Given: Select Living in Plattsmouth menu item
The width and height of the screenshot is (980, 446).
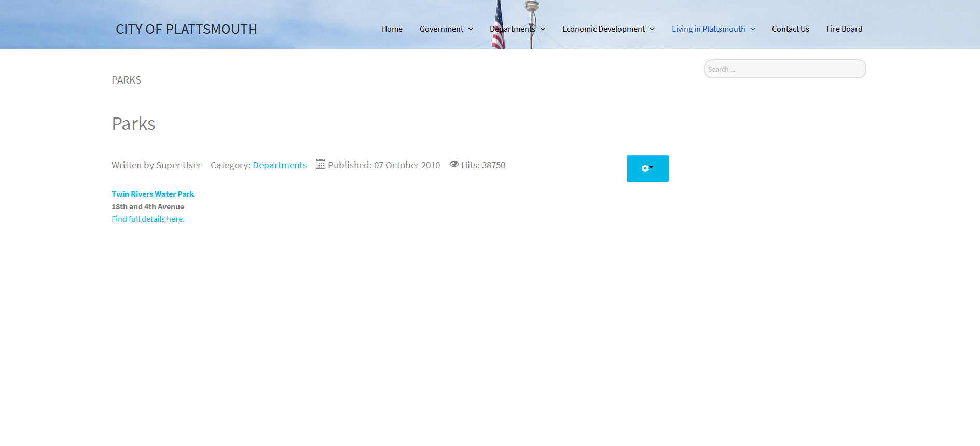Looking at the screenshot, I should 708,29.
